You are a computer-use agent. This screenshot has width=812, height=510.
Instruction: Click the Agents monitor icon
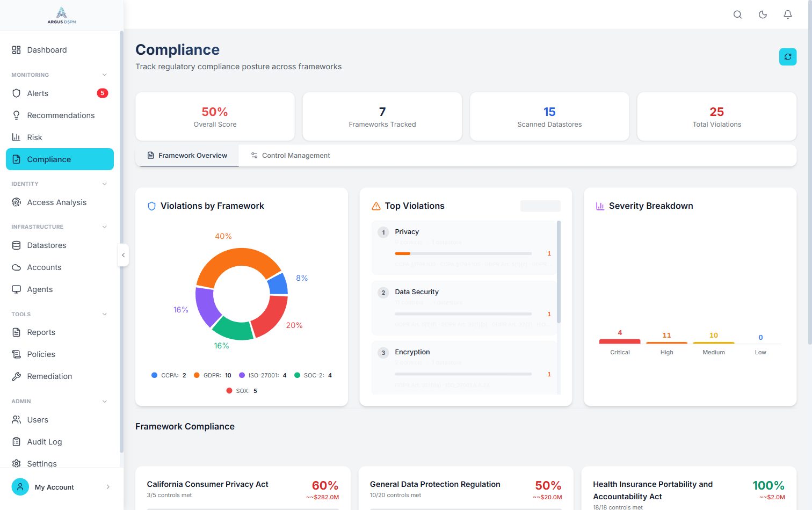[17, 289]
